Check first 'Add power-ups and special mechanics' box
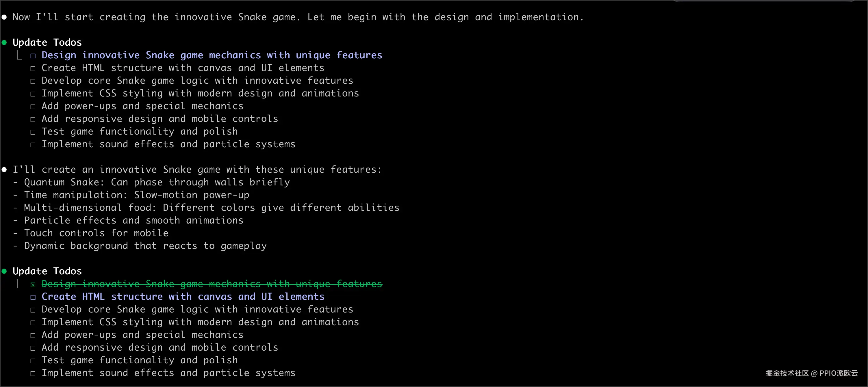868x387 pixels. tap(33, 107)
